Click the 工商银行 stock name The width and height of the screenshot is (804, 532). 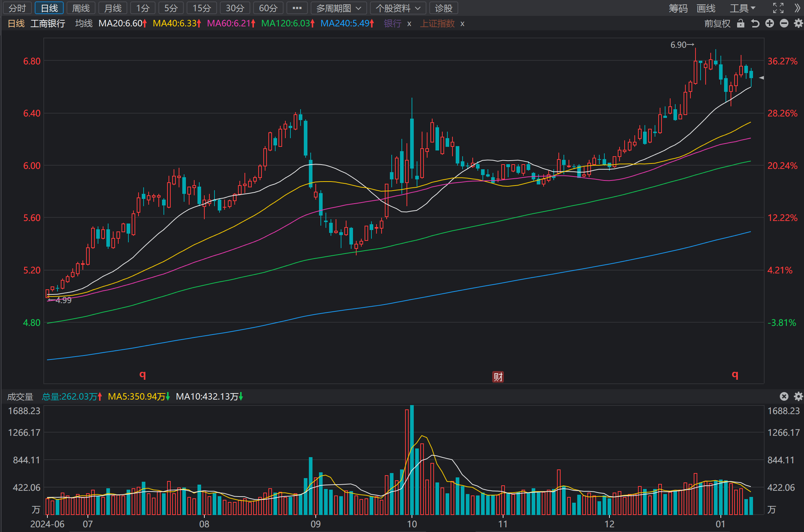pyautogui.click(x=48, y=24)
